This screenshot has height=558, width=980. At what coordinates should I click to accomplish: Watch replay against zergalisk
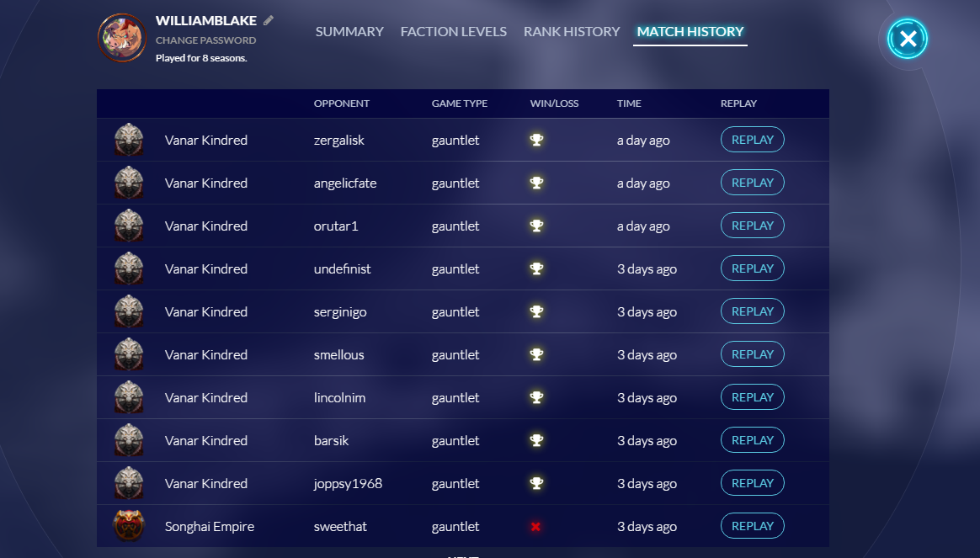coord(753,140)
